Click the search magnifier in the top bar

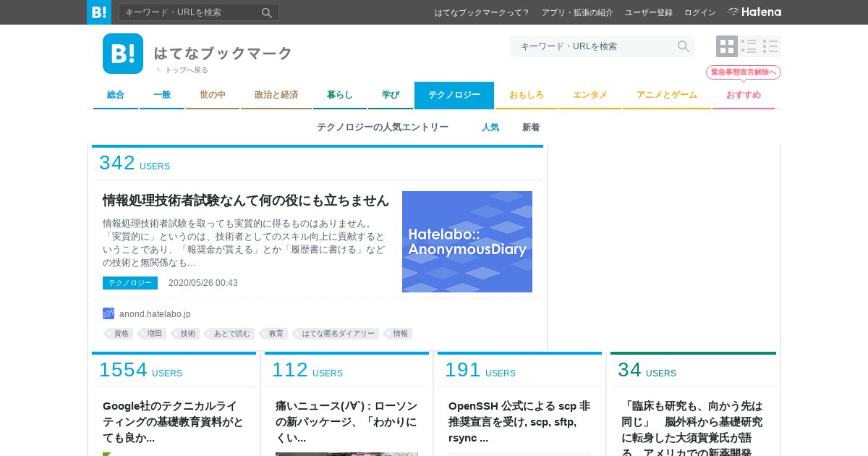[x=267, y=12]
